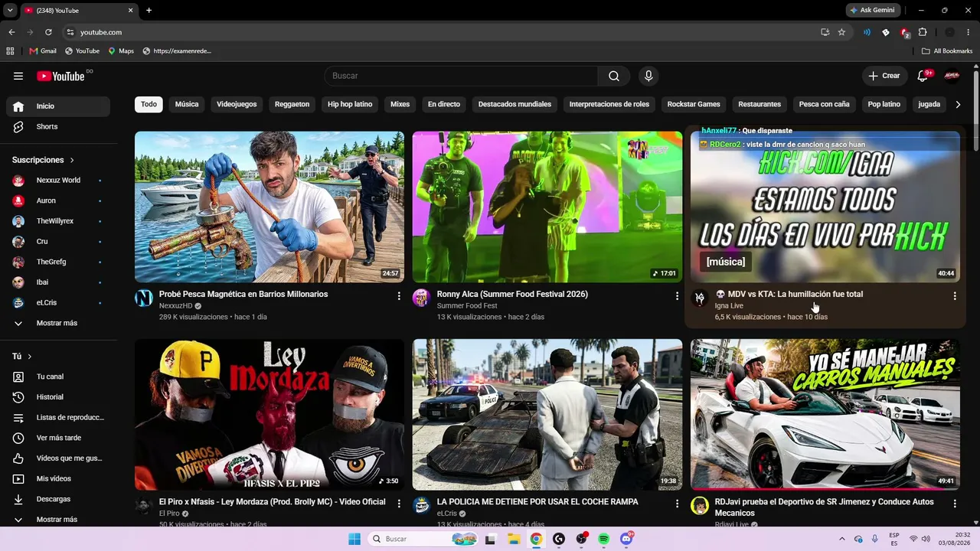Select the Reggaeton filter chip
Screen dimensions: 980x551
point(292,104)
